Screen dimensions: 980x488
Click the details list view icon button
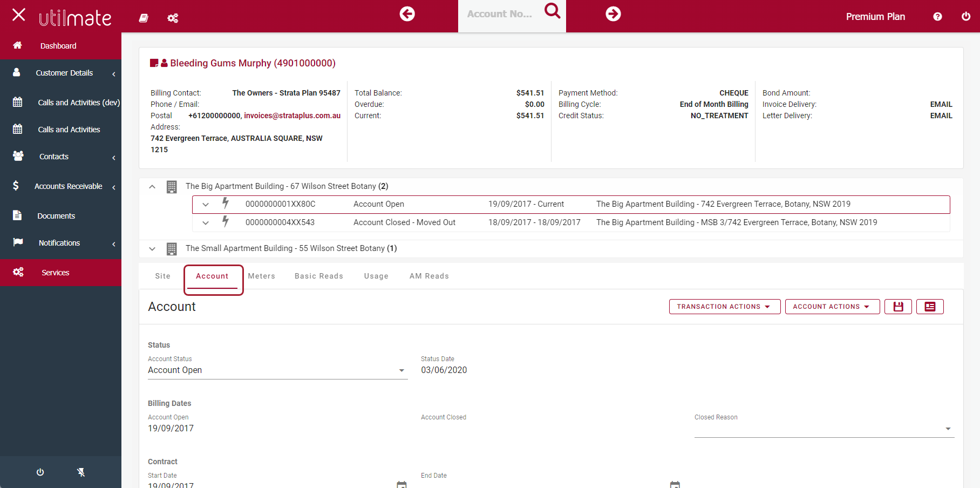click(x=930, y=307)
